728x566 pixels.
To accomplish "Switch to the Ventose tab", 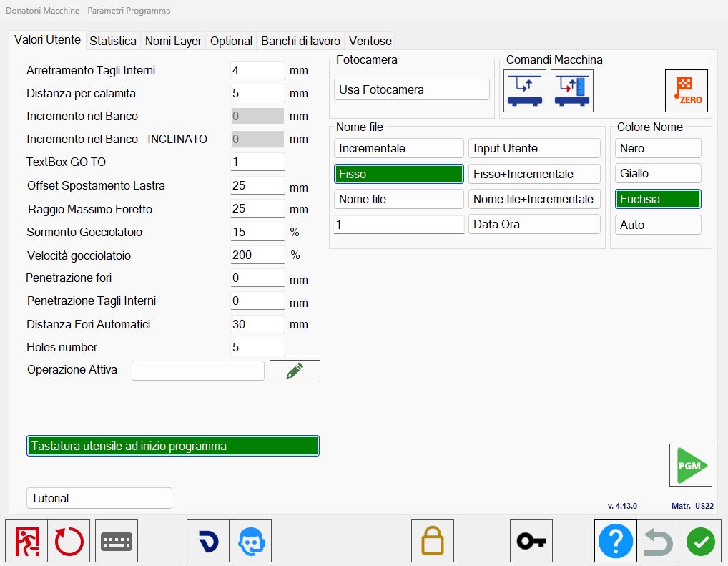I will coord(370,41).
